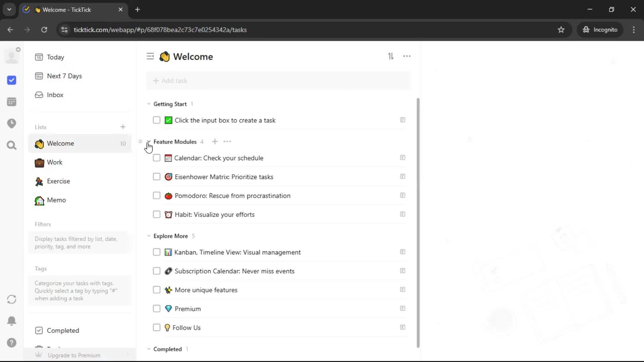Add a new list with plus icon
Screen dimensions: 644x362
click(x=123, y=127)
